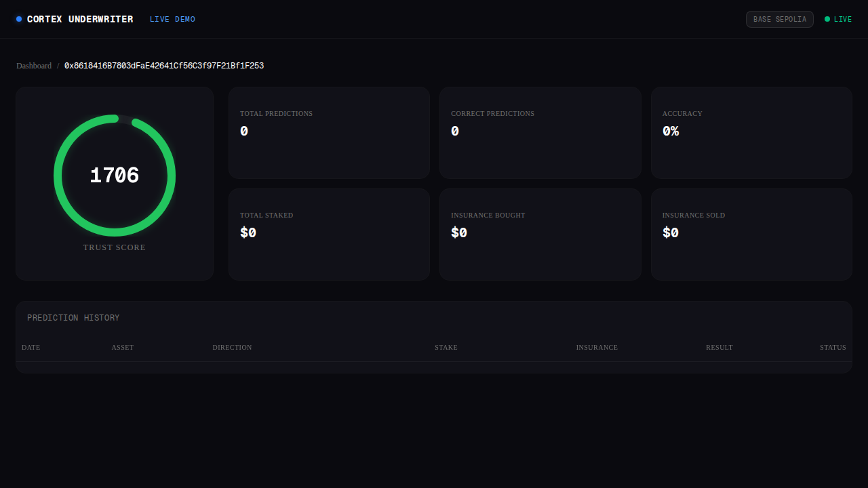
Task: Click the Trust Score label
Action: (x=115, y=247)
